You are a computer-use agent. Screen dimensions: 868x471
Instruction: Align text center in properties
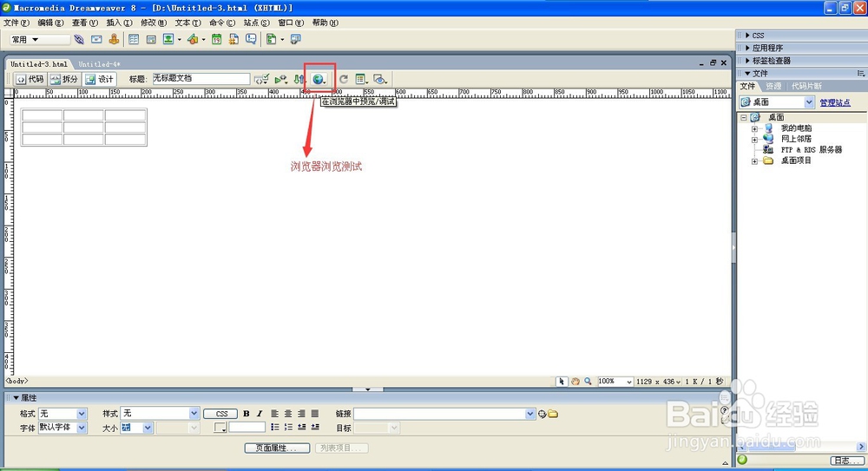click(288, 414)
